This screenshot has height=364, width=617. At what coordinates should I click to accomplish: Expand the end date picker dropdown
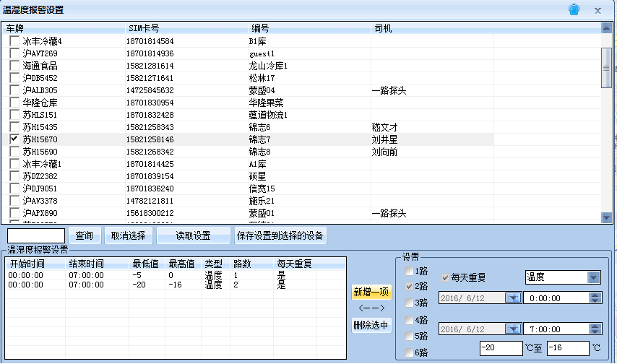[x=512, y=329]
